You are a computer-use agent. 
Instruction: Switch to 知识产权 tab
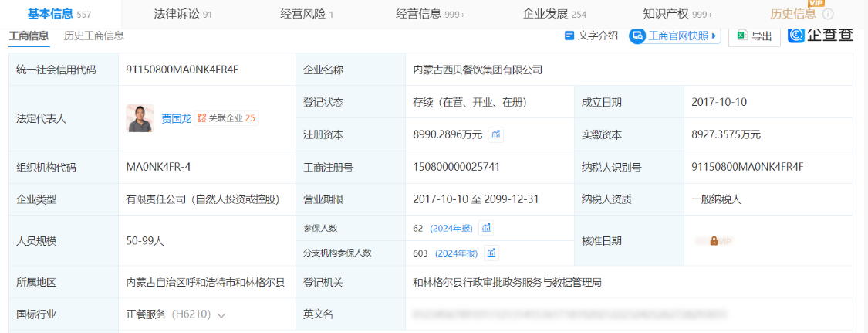pyautogui.click(x=677, y=15)
